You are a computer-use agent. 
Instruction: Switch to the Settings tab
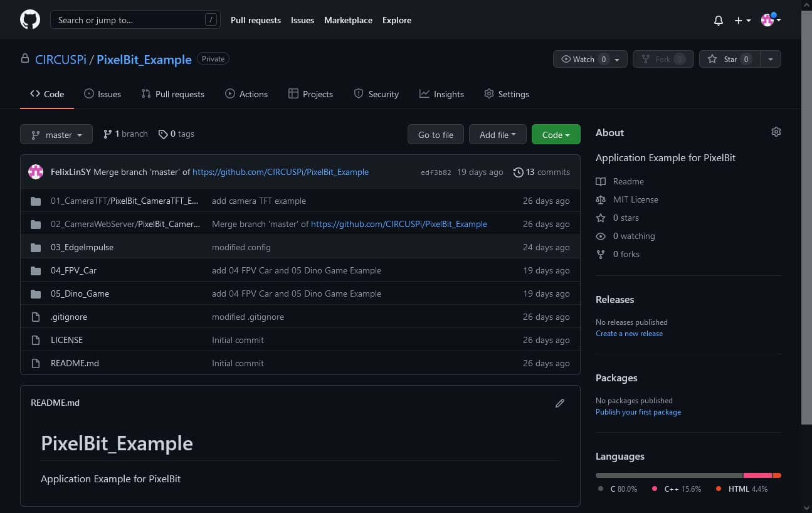(507, 94)
